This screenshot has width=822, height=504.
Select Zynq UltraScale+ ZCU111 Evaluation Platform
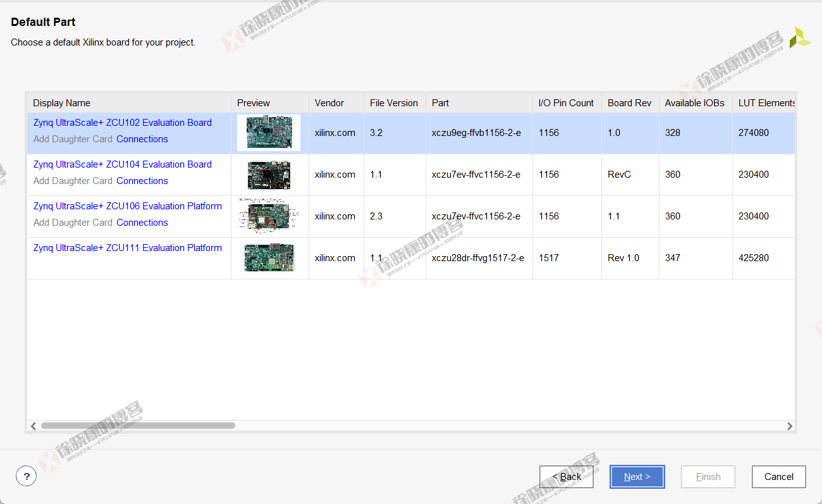[x=128, y=248]
